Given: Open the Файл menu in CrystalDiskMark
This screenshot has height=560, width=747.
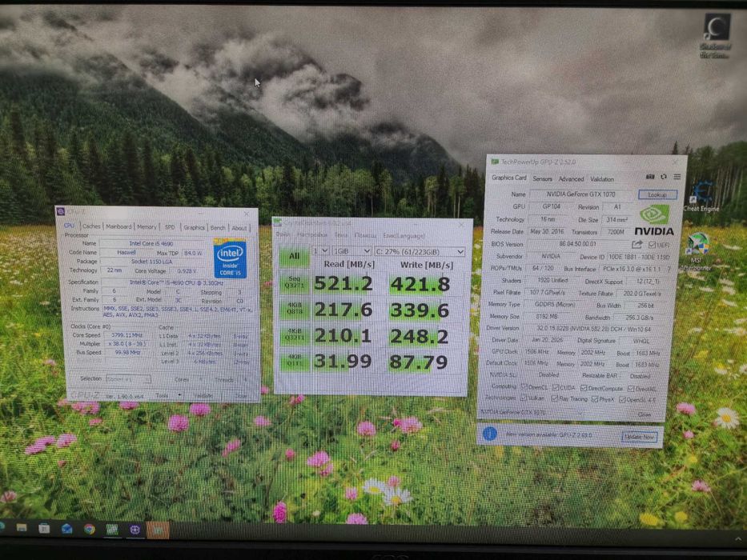Looking at the screenshot, I should pos(283,234).
